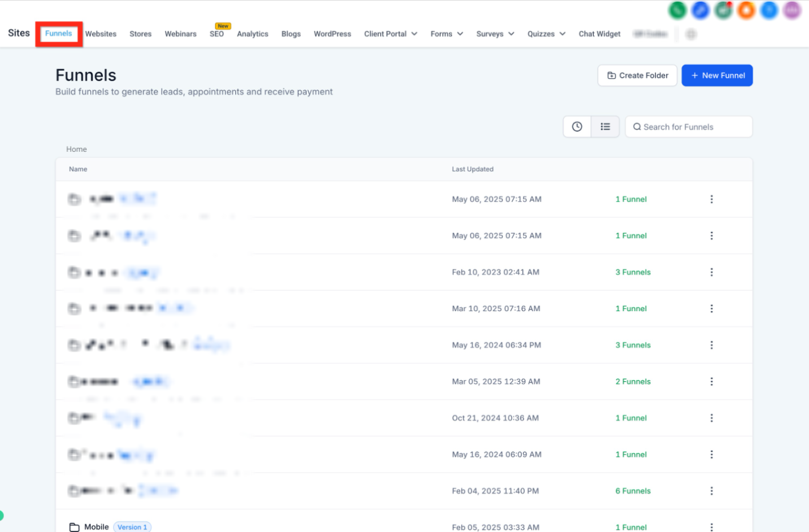The height and width of the screenshot is (532, 809).
Task: Open the Surveys dropdown
Action: pyautogui.click(x=495, y=34)
